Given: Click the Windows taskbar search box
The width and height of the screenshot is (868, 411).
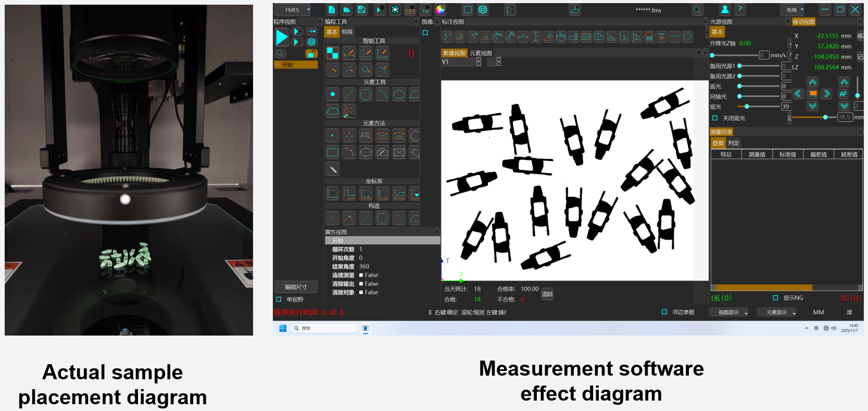Looking at the screenshot, I should point(324,328).
